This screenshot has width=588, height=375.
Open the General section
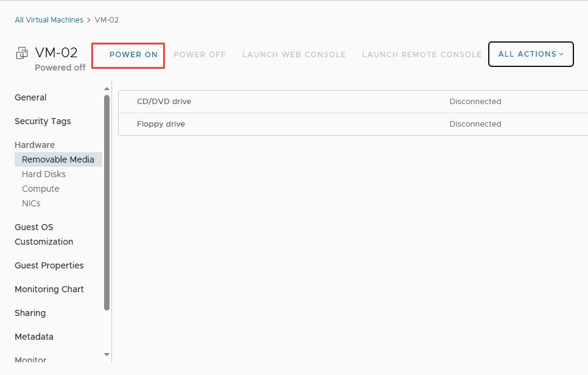[x=30, y=97]
